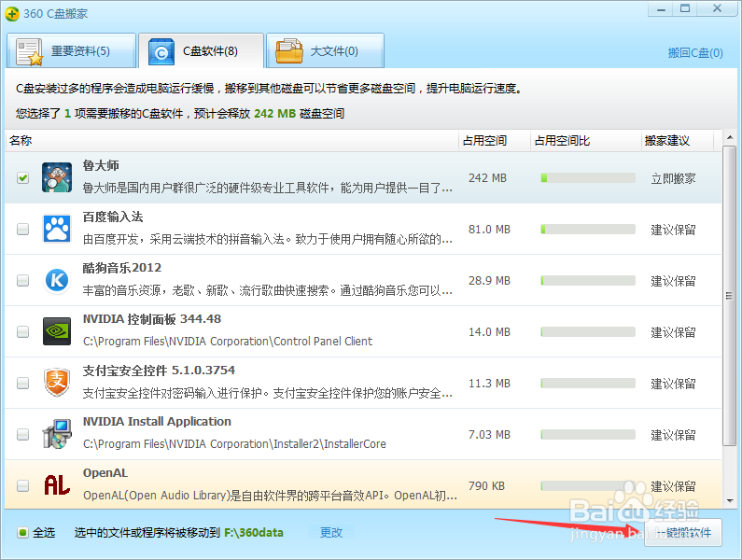Image resolution: width=742 pixels, height=560 pixels.
Task: Minimize the 360 C盘搬家 window
Action: (x=661, y=9)
